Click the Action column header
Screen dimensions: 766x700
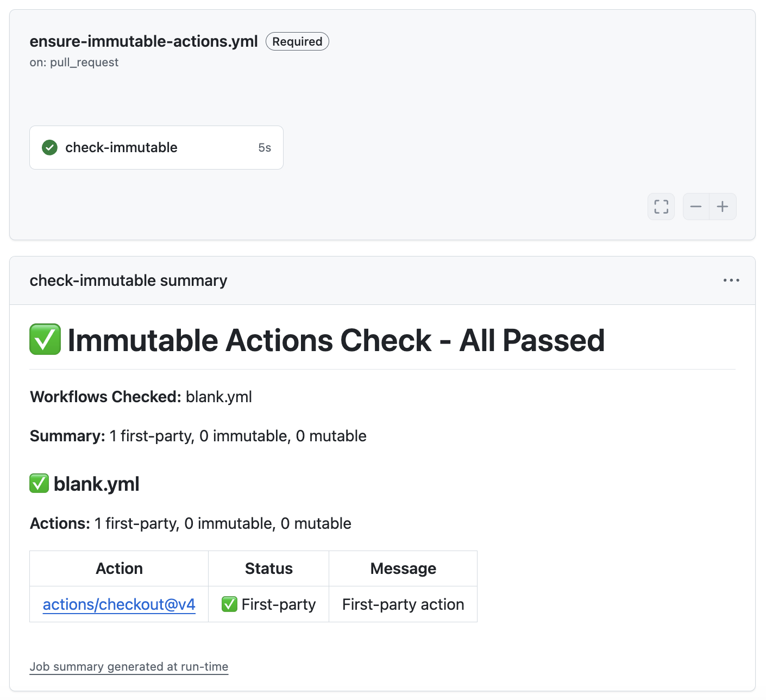tap(119, 568)
